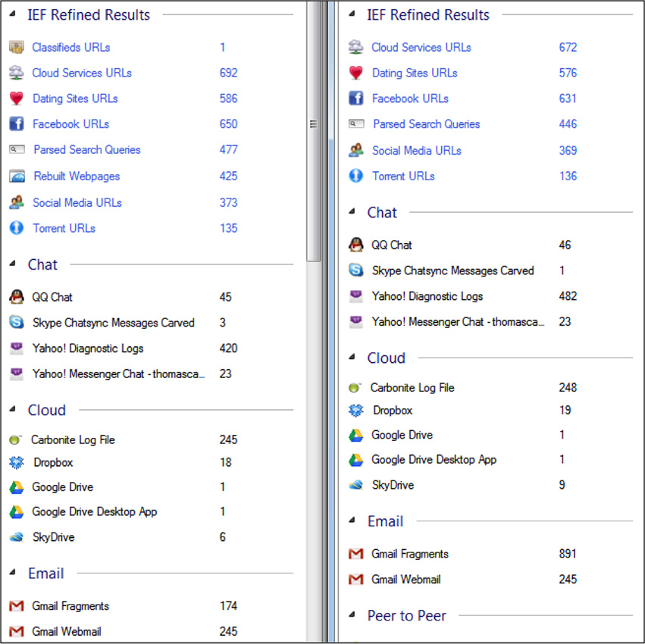Select Yahoo! Diagnostic Logs in left panel
645x644 pixels.
click(x=88, y=349)
